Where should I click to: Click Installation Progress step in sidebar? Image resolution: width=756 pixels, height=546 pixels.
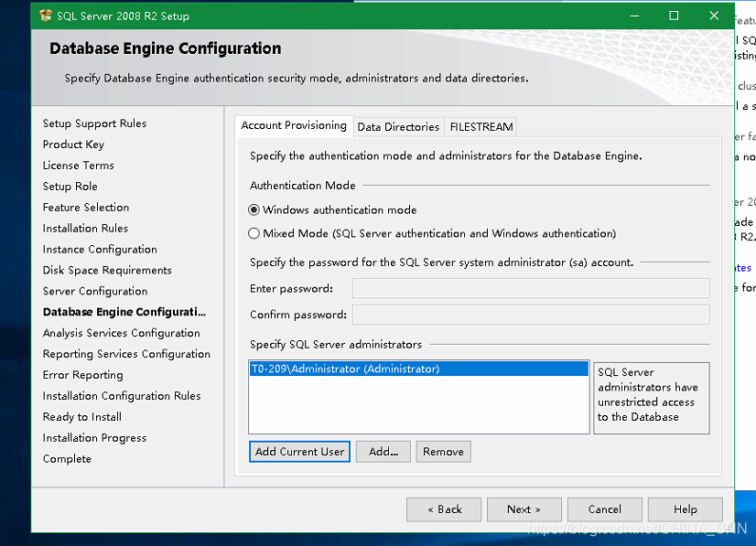tap(94, 438)
